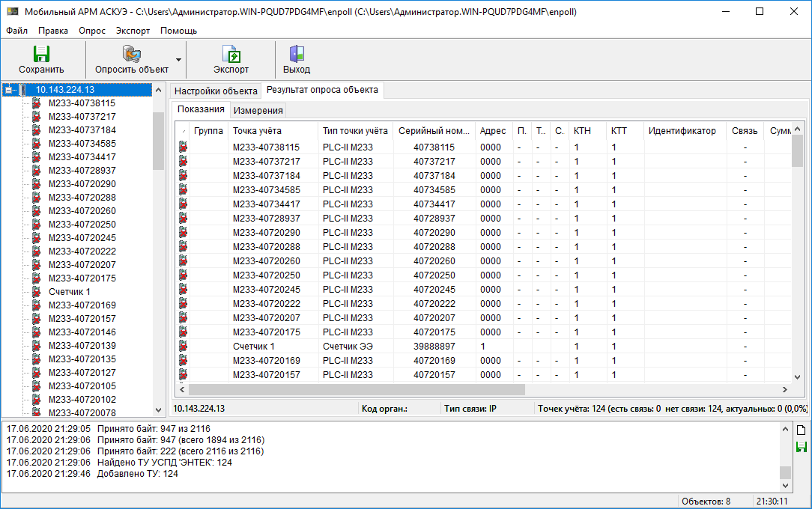
Task: Select the Результат опроса объекта tab
Action: (x=322, y=90)
